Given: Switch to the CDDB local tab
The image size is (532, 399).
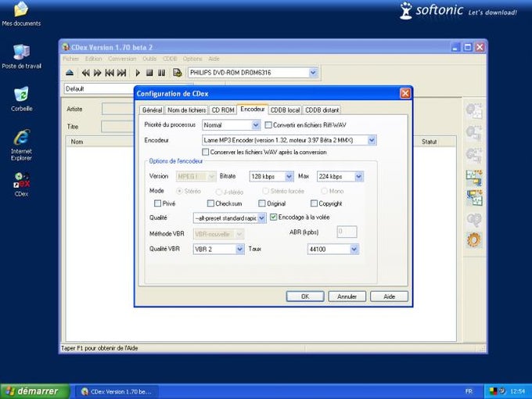Looking at the screenshot, I should [284, 110].
